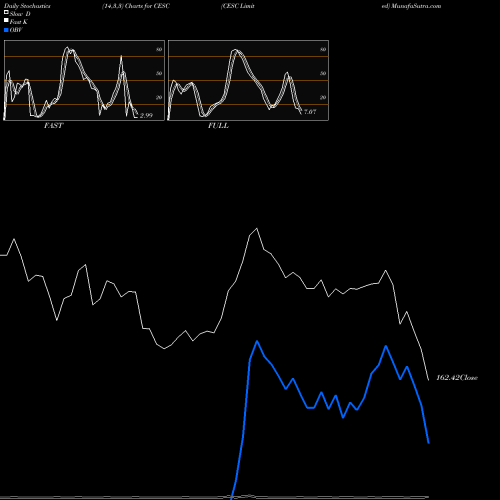Click the Fast K legend swatch
The image size is (500, 500).
coord(6,21)
